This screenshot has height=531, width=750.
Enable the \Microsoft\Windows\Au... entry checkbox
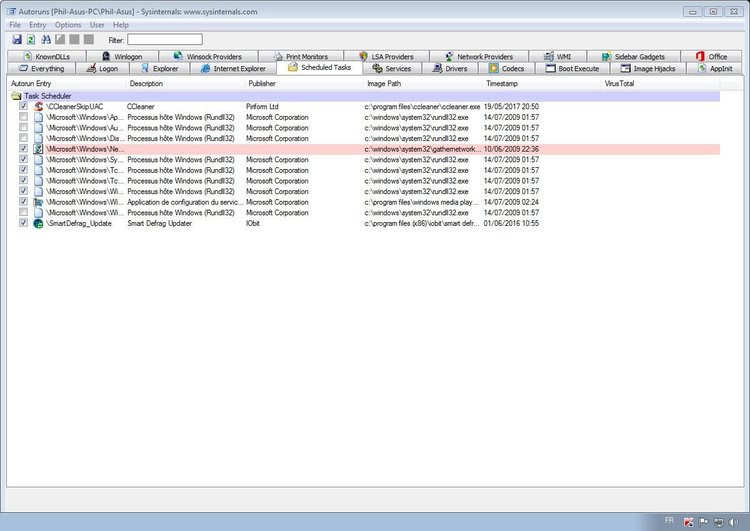point(23,127)
